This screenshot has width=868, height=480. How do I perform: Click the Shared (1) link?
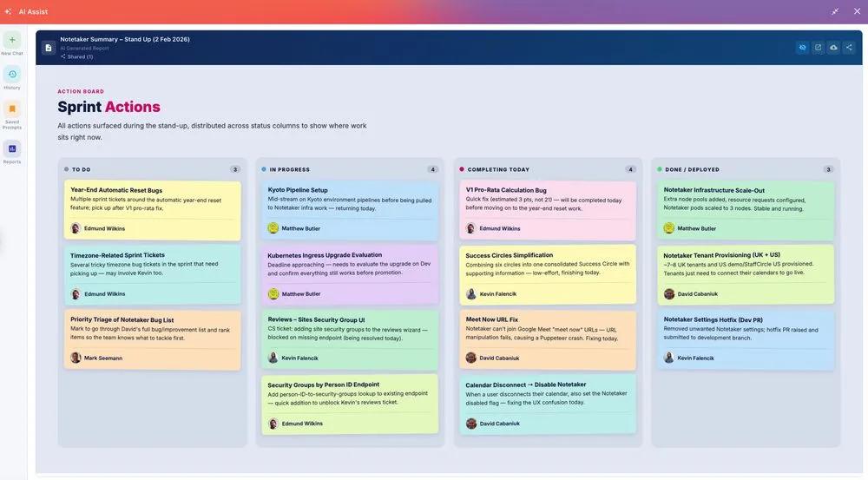pos(77,56)
